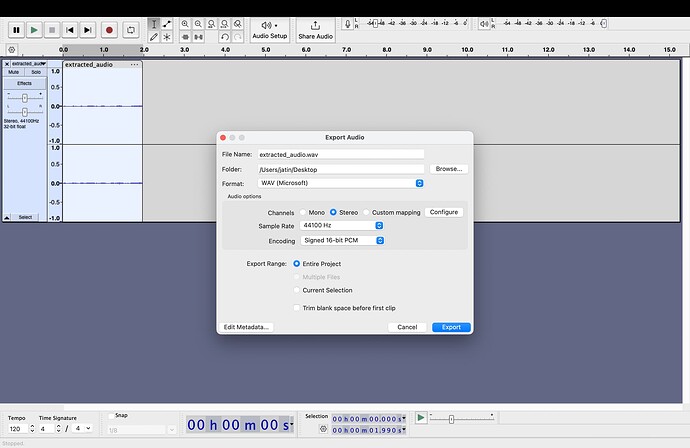Toggle the Loop playback button
Screen dimensions: 690x448
[x=131, y=30]
